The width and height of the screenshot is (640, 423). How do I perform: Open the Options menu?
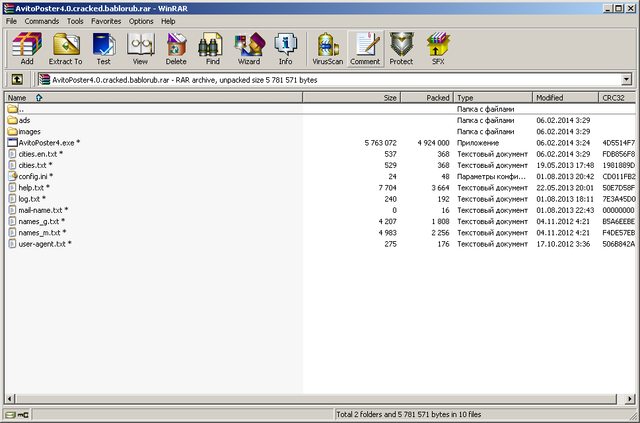(141, 21)
